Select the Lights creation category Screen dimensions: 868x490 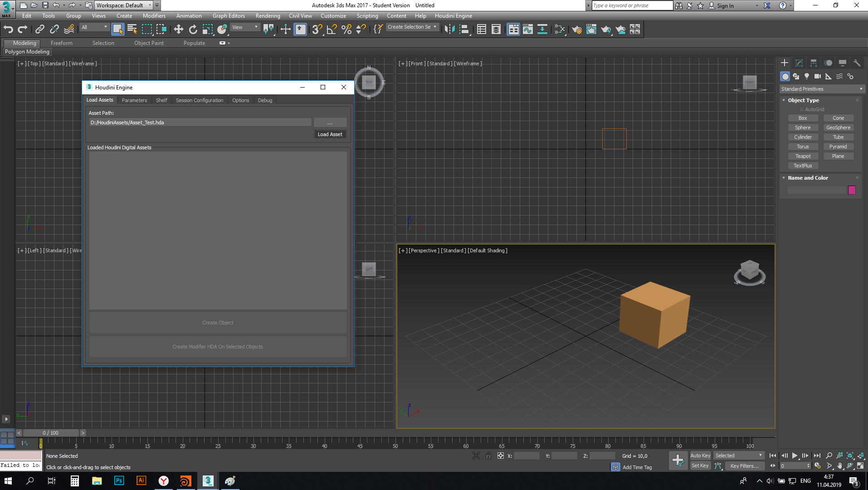click(x=807, y=76)
